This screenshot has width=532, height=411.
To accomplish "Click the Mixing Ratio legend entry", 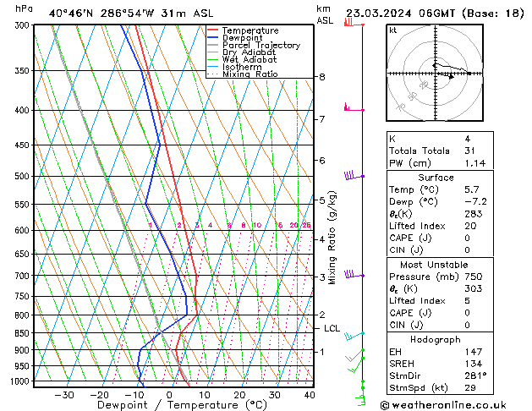I will [x=243, y=74].
